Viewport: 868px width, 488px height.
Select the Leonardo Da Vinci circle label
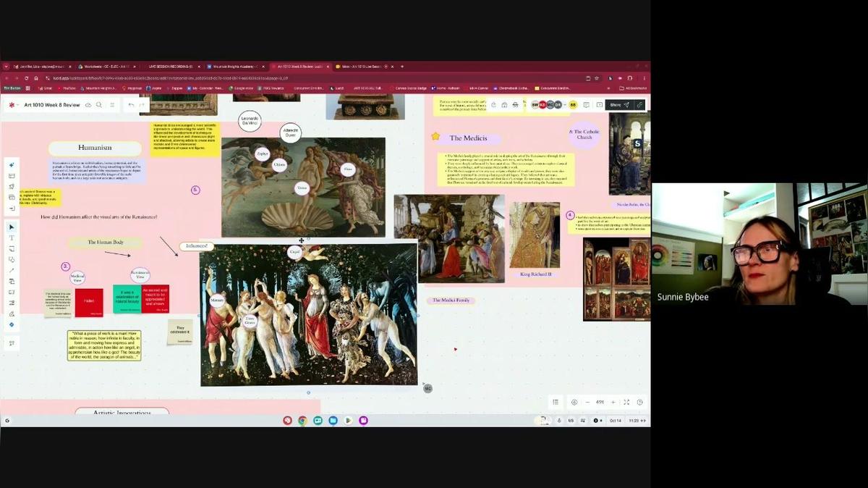point(250,121)
